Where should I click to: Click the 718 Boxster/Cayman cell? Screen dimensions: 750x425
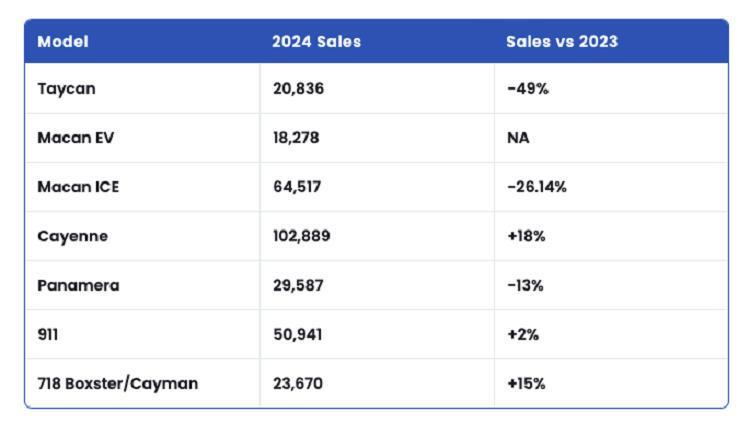point(117,383)
